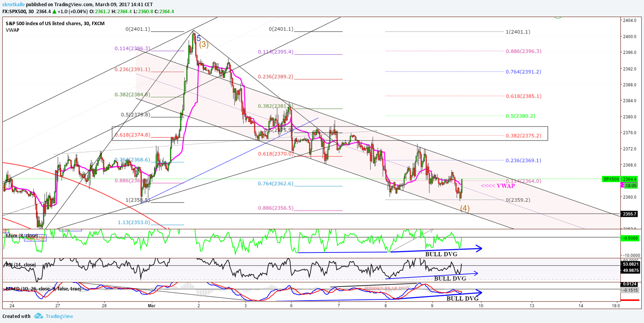Image resolution: width=644 pixels, height=323 pixels.
Task: Click the RSI (14, close) indicator label
Action: click(21, 265)
